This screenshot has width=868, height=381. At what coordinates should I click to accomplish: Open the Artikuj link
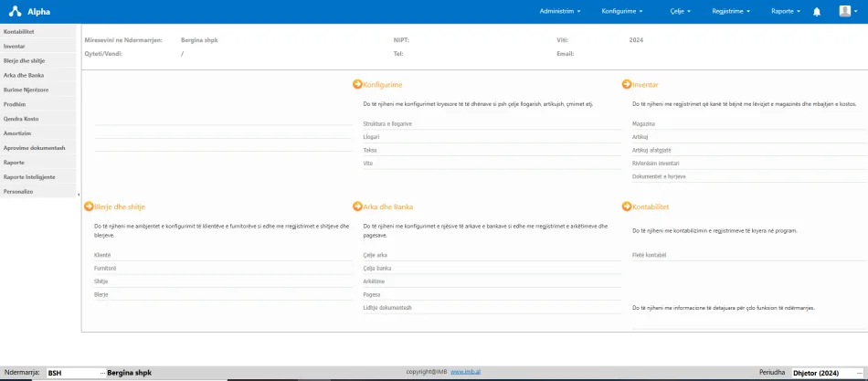(640, 137)
